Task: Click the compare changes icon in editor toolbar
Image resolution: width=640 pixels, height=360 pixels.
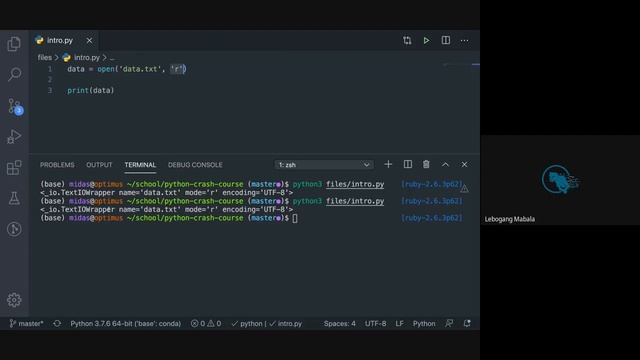Action: click(x=407, y=40)
